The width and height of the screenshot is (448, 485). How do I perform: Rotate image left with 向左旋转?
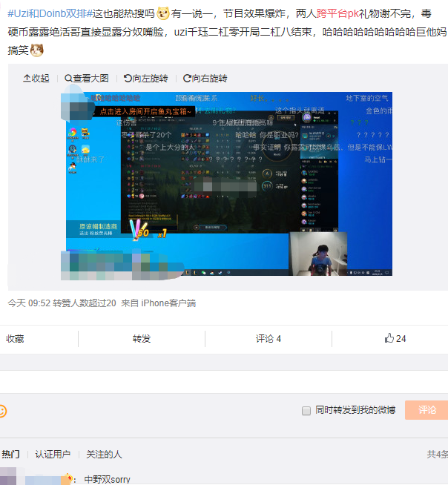145,79
